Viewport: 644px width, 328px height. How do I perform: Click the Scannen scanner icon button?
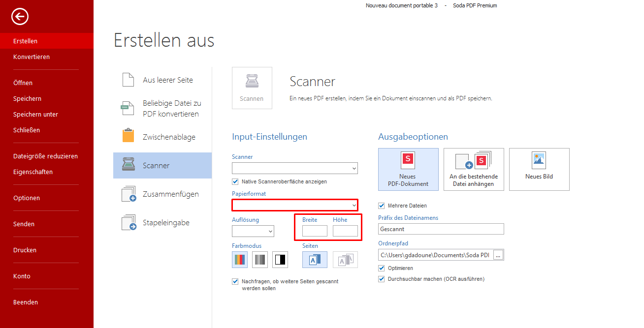[252, 88]
